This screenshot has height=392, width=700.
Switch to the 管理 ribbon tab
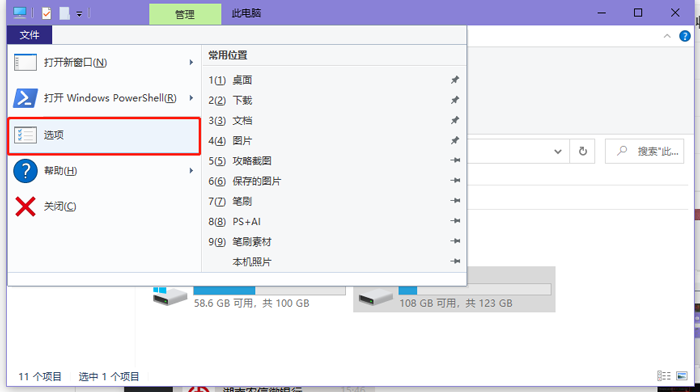coord(185,14)
